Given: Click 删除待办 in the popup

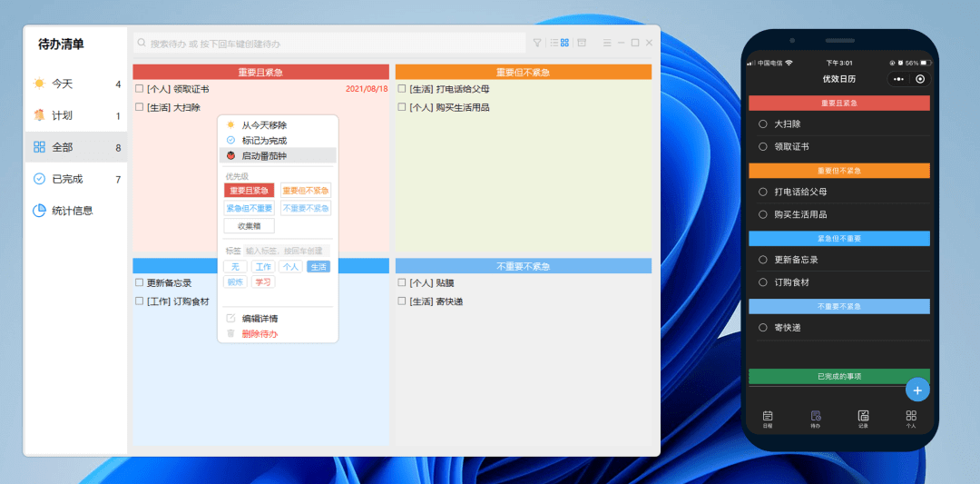Looking at the screenshot, I should click(x=260, y=334).
